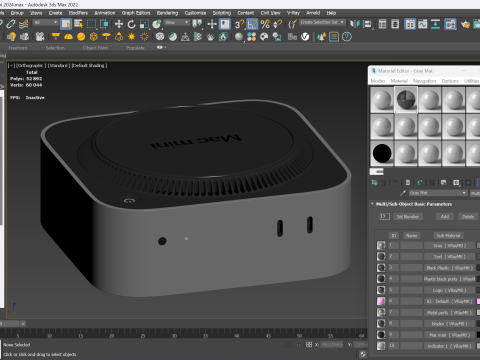Click the material eyedropper pick tool
The image size is (480, 360).
[x=403, y=193]
